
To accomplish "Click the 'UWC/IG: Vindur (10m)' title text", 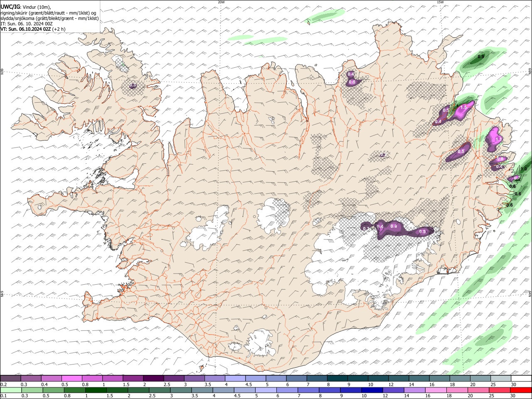I will coord(26,7).
